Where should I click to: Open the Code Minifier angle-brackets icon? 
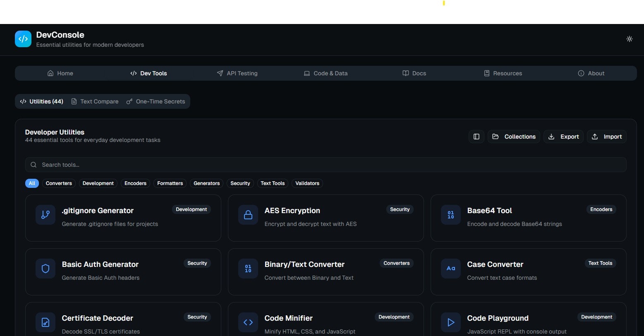248,322
